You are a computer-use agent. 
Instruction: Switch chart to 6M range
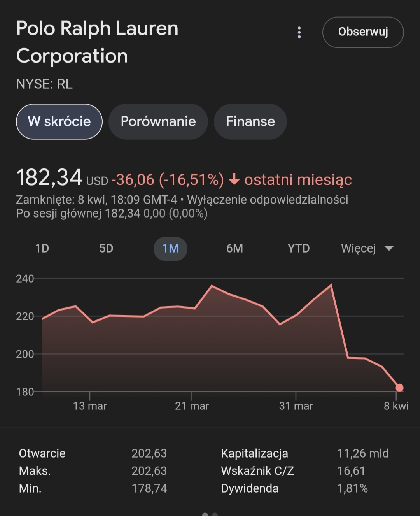tap(234, 248)
